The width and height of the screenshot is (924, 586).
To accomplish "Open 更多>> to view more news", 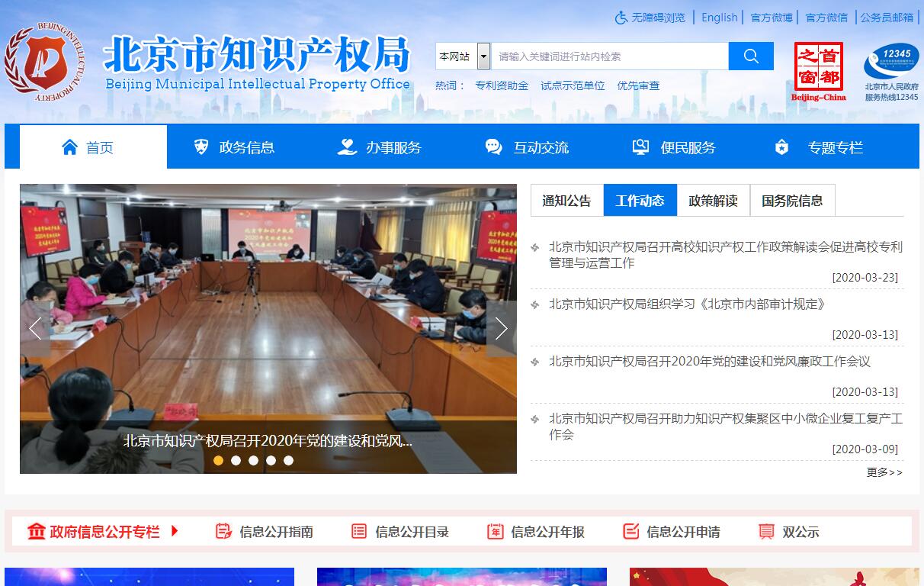I will 884,472.
